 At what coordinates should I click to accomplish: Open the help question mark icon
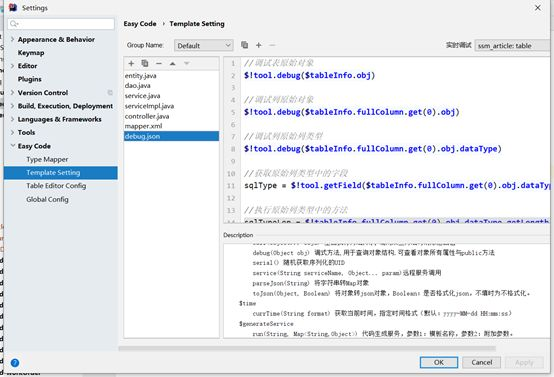[15, 363]
